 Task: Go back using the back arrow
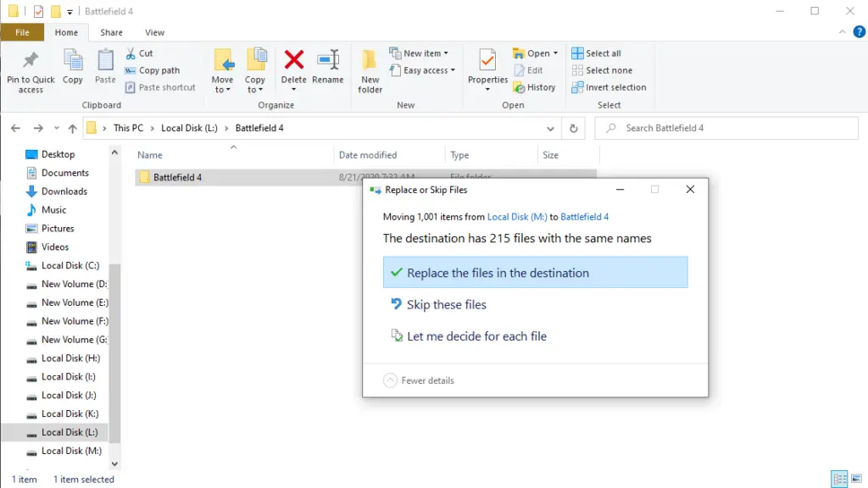coord(15,129)
